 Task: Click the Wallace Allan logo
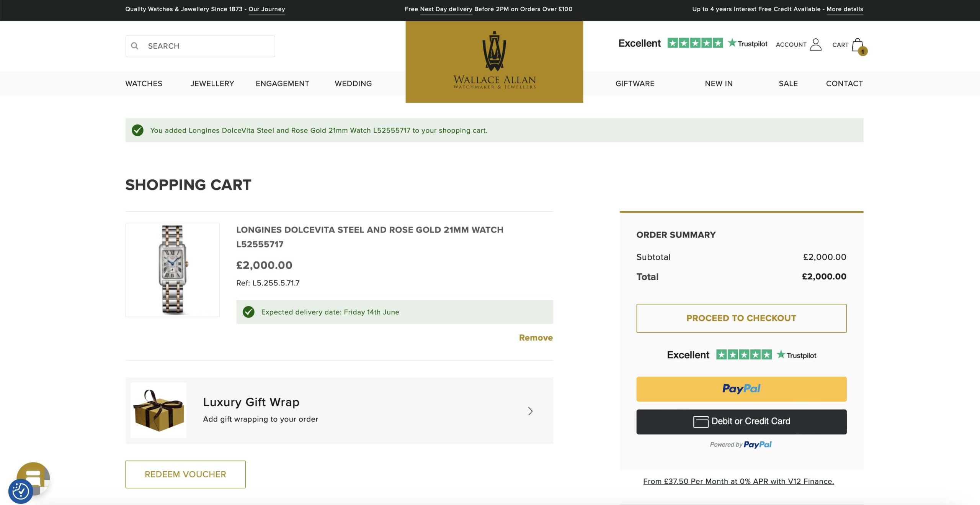[494, 61]
